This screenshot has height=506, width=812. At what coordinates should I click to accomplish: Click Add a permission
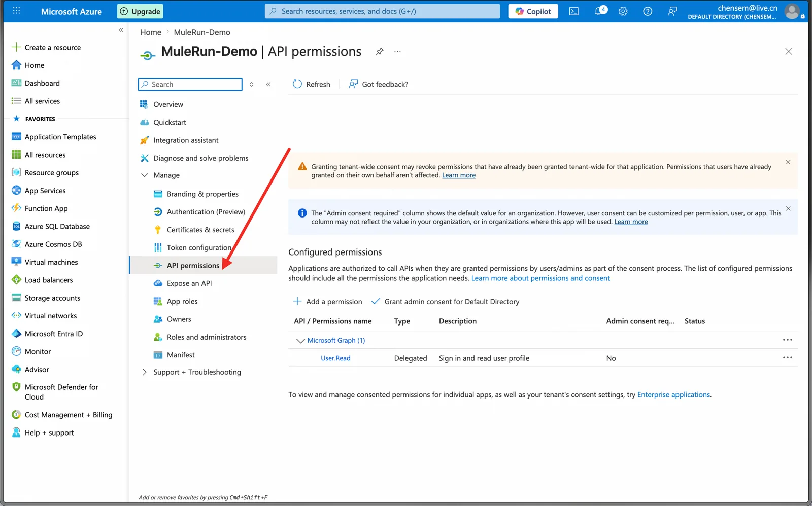coord(328,301)
